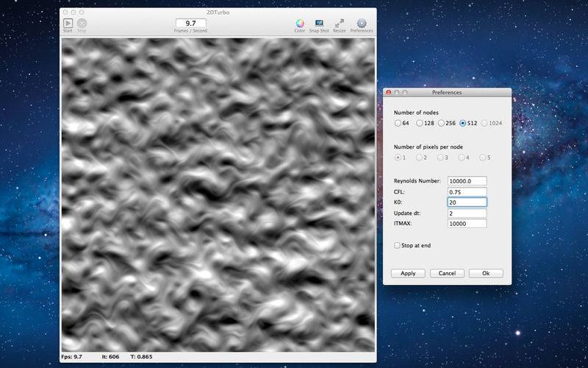This screenshot has height=368, width=588.
Task: Select 128 nodes radio button
Action: pos(420,123)
